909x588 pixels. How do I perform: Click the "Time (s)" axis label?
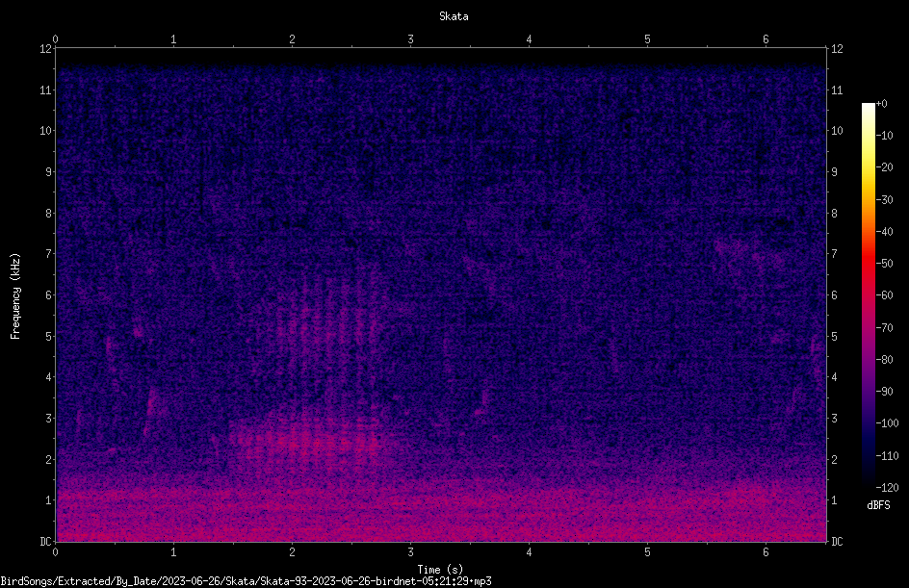point(441,570)
